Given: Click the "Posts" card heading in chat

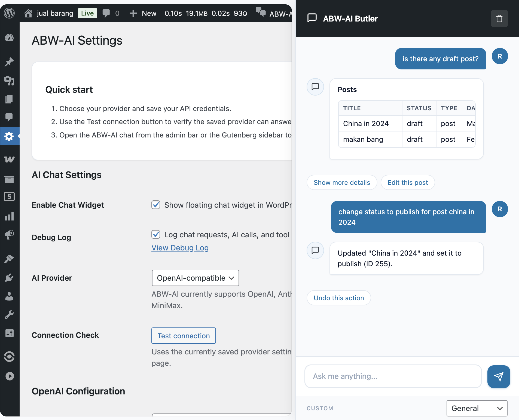Looking at the screenshot, I should pos(347,90).
